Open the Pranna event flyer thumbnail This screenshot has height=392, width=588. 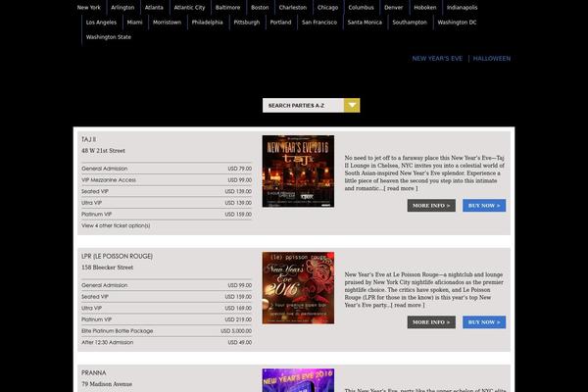tap(298, 380)
